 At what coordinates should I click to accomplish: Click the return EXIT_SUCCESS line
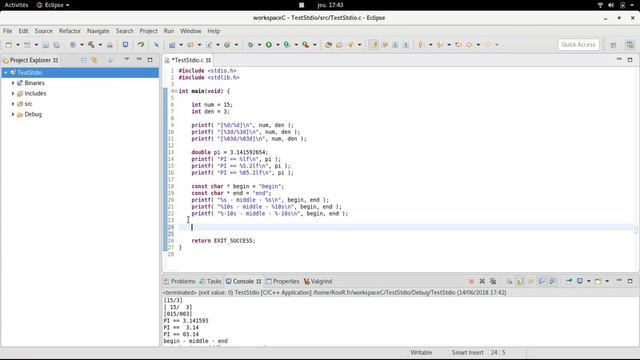point(223,241)
